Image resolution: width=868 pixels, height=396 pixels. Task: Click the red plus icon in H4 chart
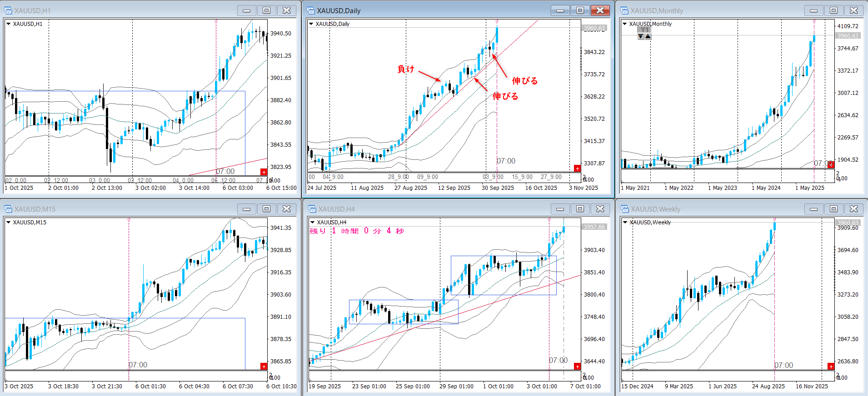577,366
